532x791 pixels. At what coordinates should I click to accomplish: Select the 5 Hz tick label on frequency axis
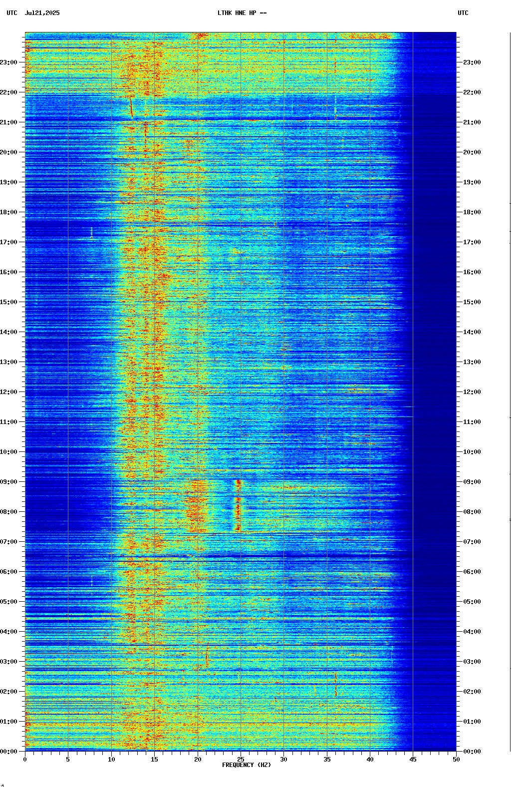point(68,760)
